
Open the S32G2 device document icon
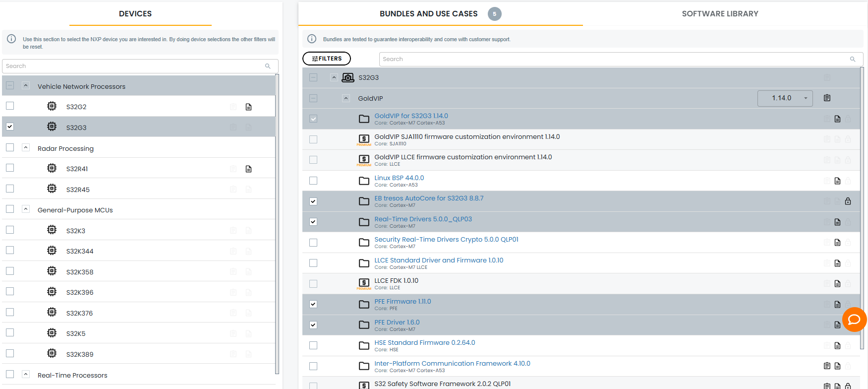(249, 107)
